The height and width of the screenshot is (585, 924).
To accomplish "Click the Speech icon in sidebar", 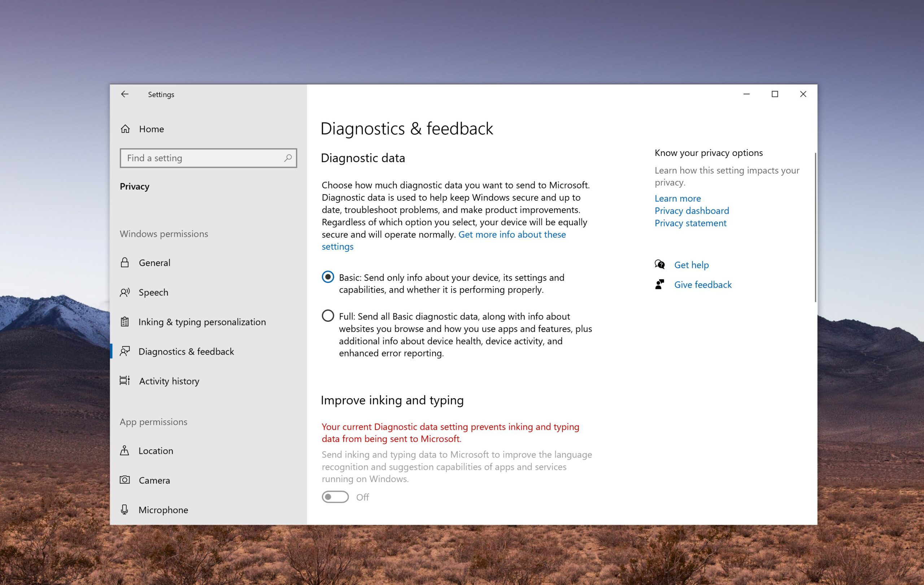I will [x=125, y=292].
